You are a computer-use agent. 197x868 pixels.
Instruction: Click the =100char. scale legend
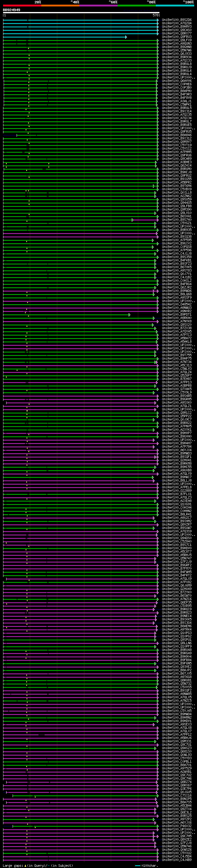pyautogui.click(x=146, y=866)
